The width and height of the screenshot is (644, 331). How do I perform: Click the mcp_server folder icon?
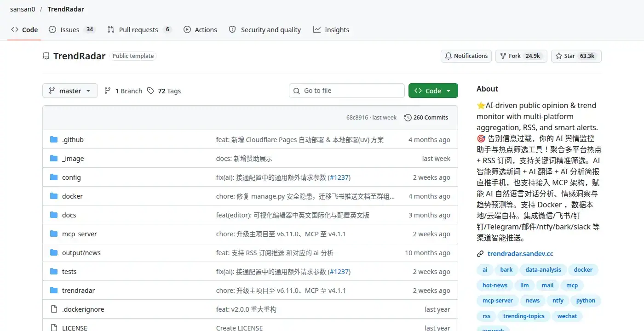[x=54, y=234]
